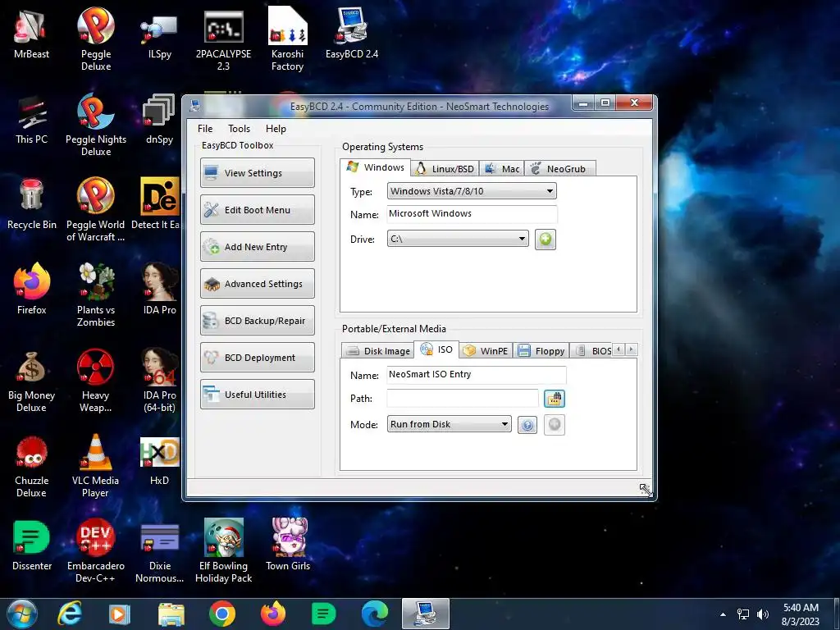The image size is (840, 630).
Task: Open Edit Boot Menu section
Action: [257, 209]
